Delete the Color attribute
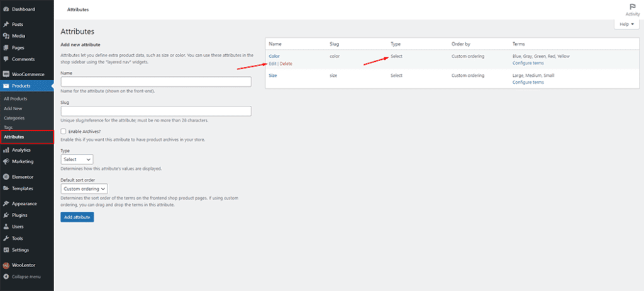Image resolution: width=644 pixels, height=291 pixels. click(286, 64)
